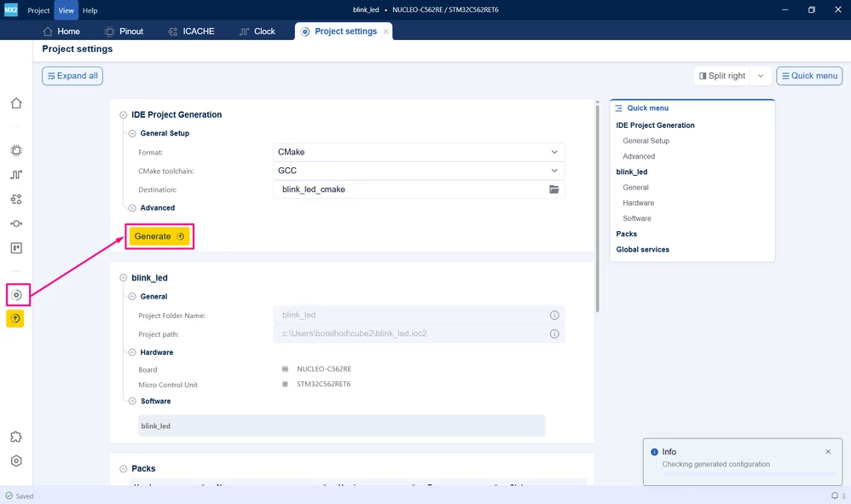Open the Project menu
The height and width of the screenshot is (504, 851).
tap(38, 10)
